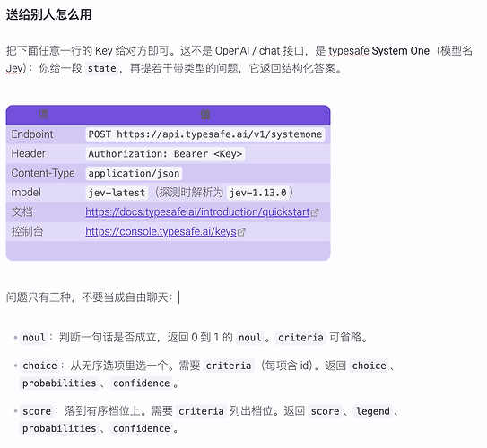This screenshot has width=487, height=448.
Task: Click 'probabilities' code in the choice bullet
Action: tap(59, 383)
